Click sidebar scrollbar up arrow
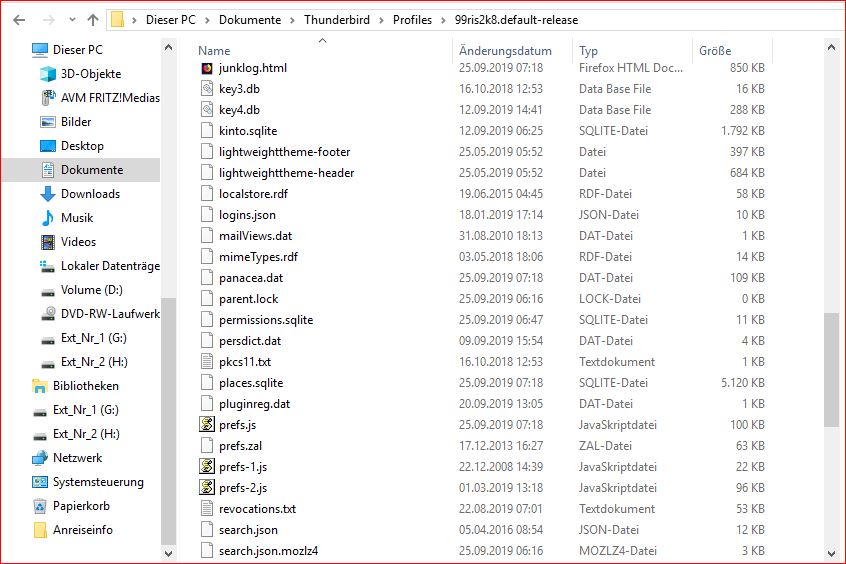 [168, 47]
